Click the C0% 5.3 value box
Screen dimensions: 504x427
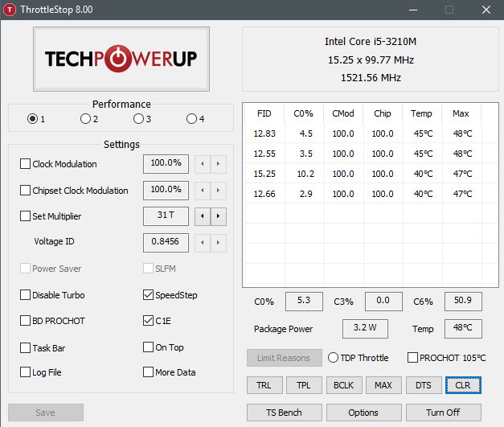coord(304,302)
